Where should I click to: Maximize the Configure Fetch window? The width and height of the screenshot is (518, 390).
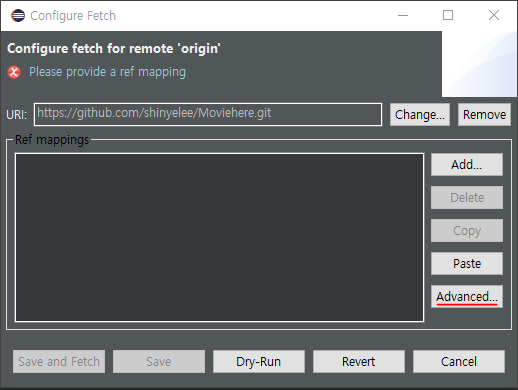coord(448,15)
